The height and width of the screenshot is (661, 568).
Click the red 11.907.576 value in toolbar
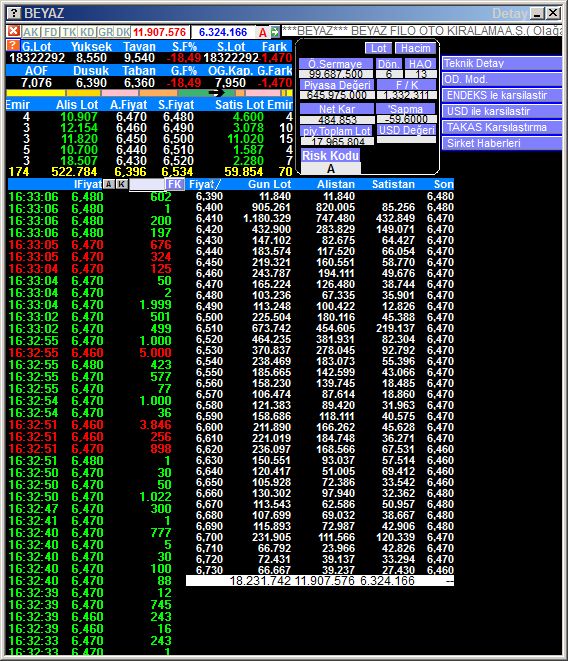point(159,32)
